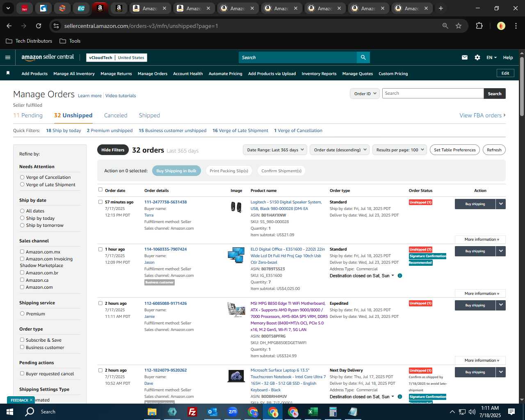Viewport: 525px width, 420px height.
Task: Open Manage All Inventory menu
Action: [74, 74]
